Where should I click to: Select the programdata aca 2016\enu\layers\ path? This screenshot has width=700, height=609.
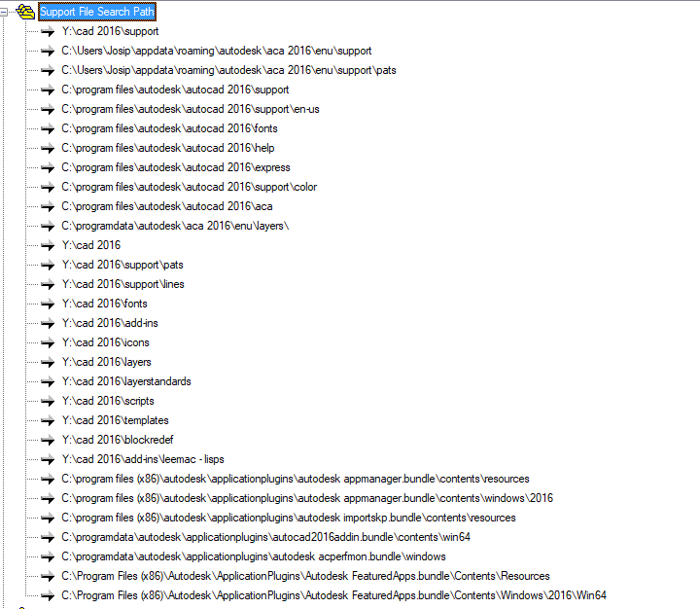[175, 226]
